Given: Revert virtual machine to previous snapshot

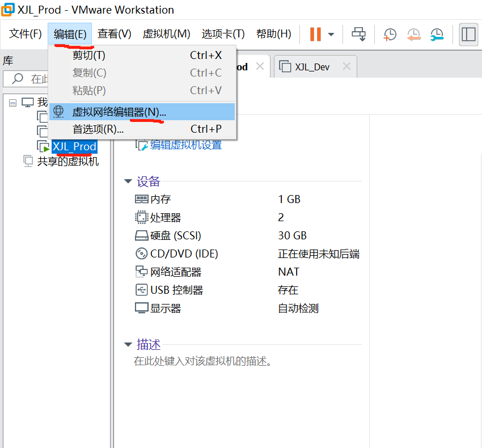Looking at the screenshot, I should (x=413, y=35).
